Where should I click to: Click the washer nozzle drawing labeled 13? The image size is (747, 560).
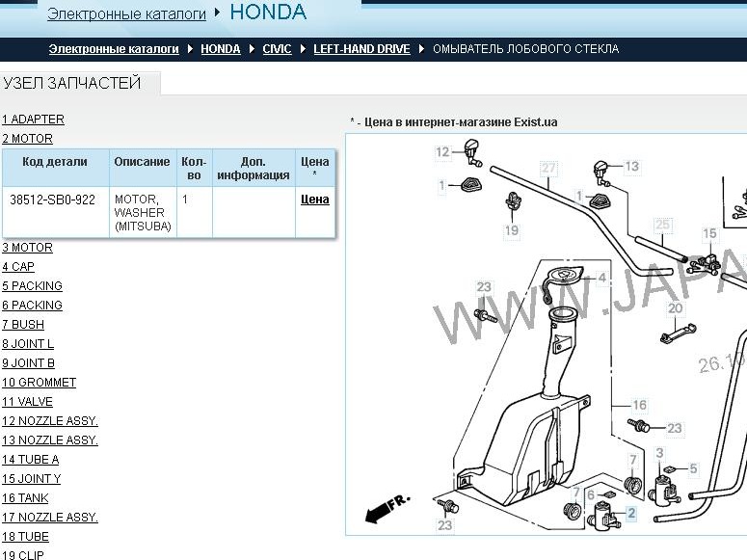coord(601,173)
